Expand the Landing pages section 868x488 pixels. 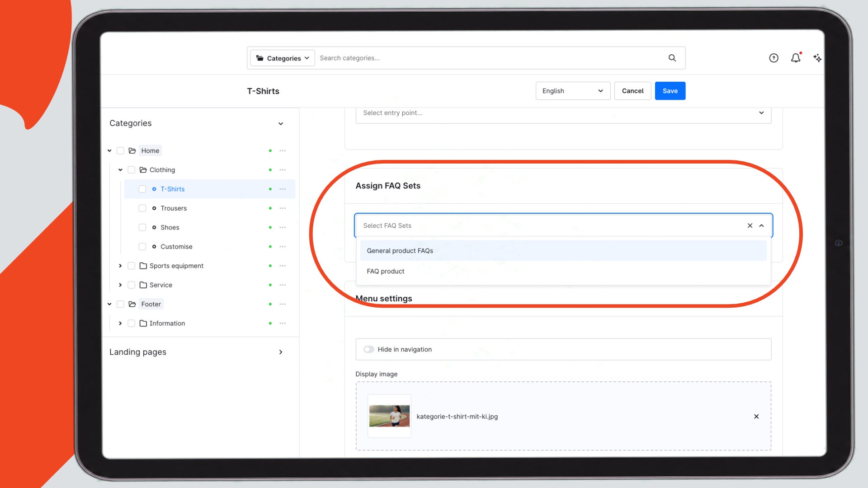click(x=281, y=352)
